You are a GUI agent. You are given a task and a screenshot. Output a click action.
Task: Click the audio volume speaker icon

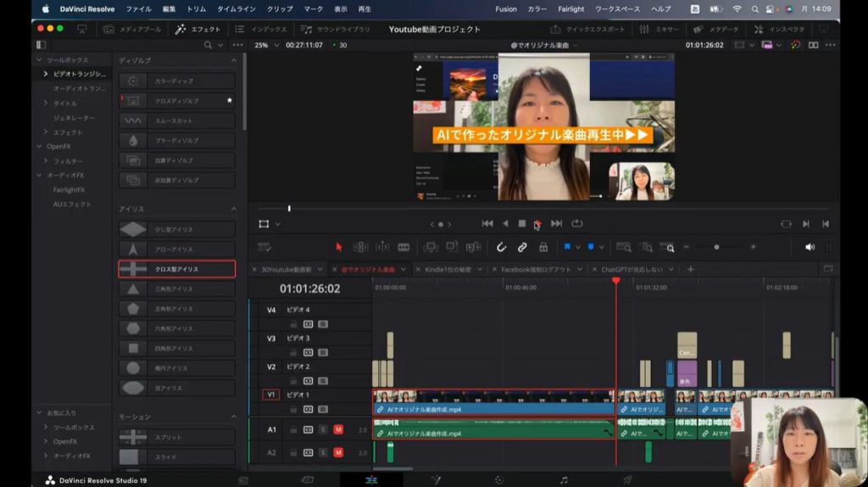tap(810, 247)
